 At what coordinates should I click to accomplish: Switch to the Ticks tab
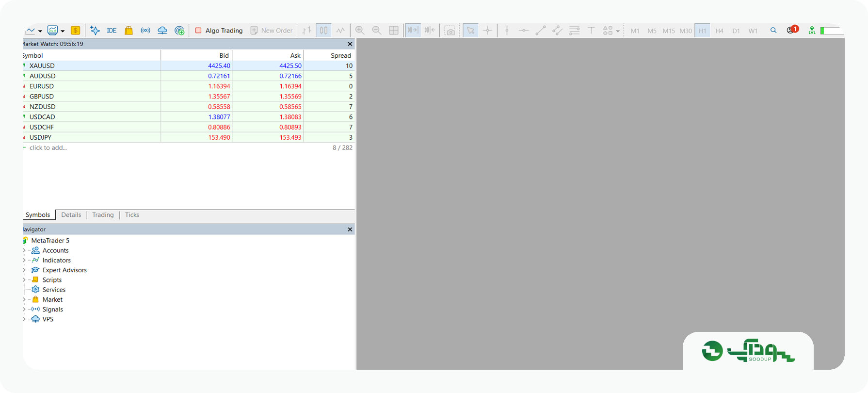[132, 215]
